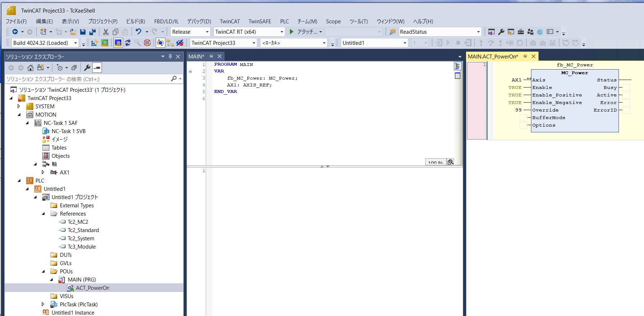This screenshot has width=644, height=316.
Task: Click the MC_Power function block title
Action: [575, 73]
